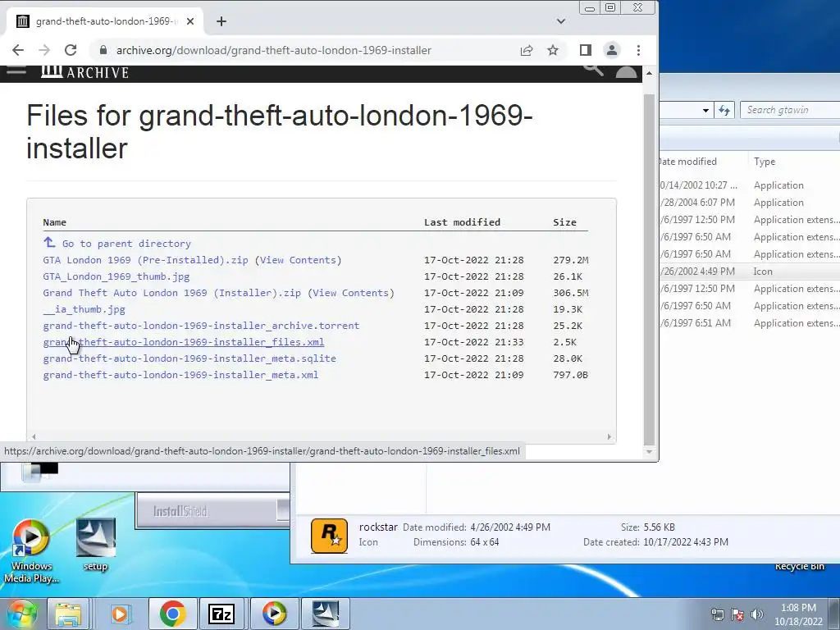Open __ia_thumb.jpg link
This screenshot has width=840, height=630.
(x=84, y=309)
